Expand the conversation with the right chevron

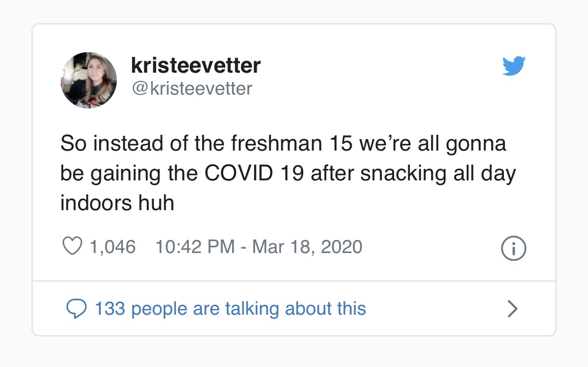513,309
